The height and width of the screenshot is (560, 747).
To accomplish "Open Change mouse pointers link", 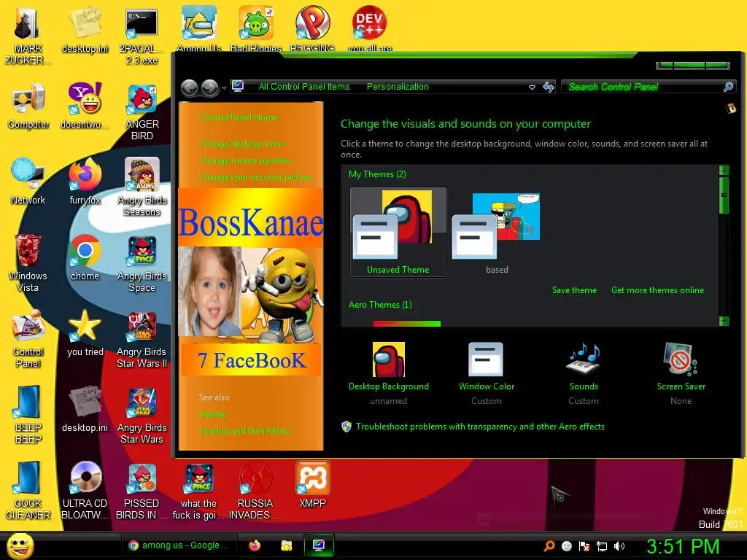I will click(245, 160).
